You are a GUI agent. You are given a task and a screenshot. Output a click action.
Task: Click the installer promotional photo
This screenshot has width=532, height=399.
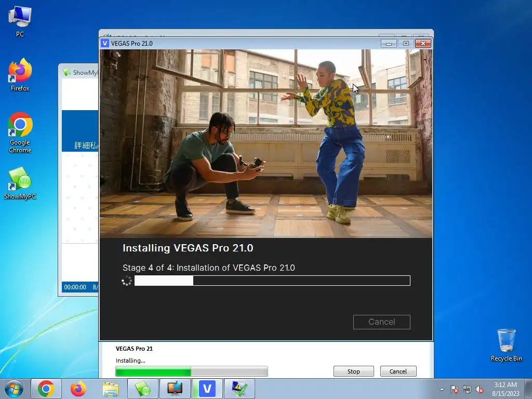pos(266,143)
